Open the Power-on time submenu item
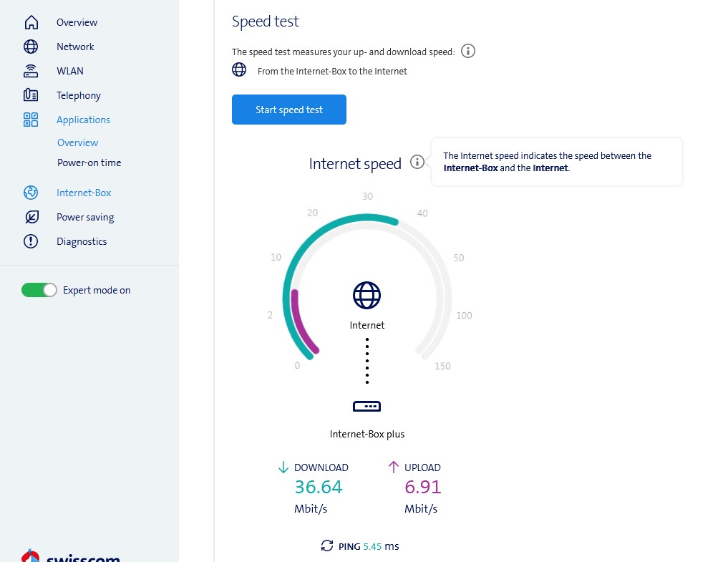The height and width of the screenshot is (562, 728). [89, 163]
